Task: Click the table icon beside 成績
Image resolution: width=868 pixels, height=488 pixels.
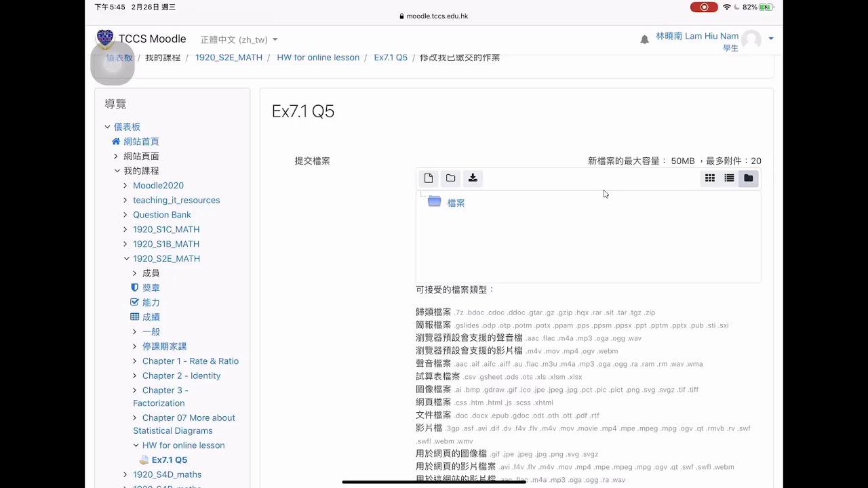Action: (x=134, y=317)
